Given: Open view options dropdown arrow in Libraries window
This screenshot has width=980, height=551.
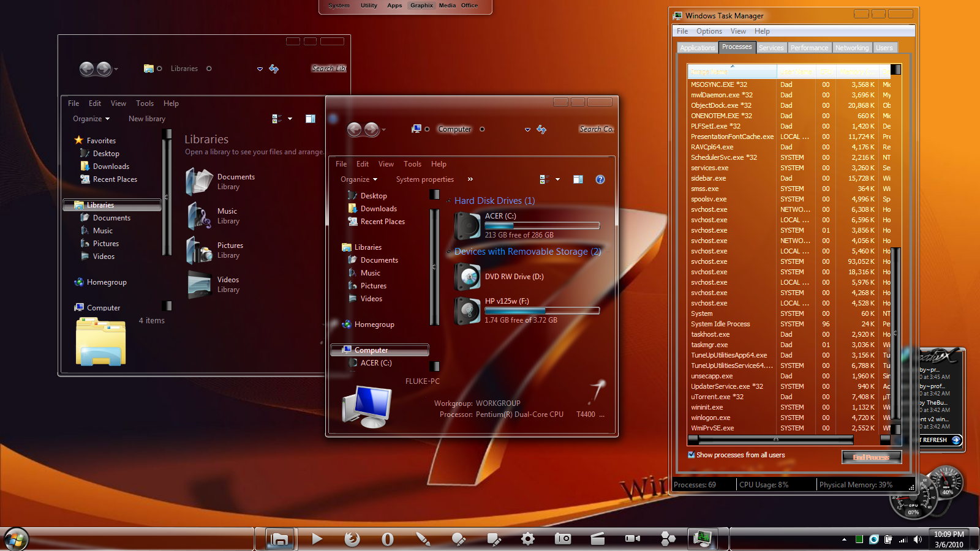Looking at the screenshot, I should coord(290,119).
